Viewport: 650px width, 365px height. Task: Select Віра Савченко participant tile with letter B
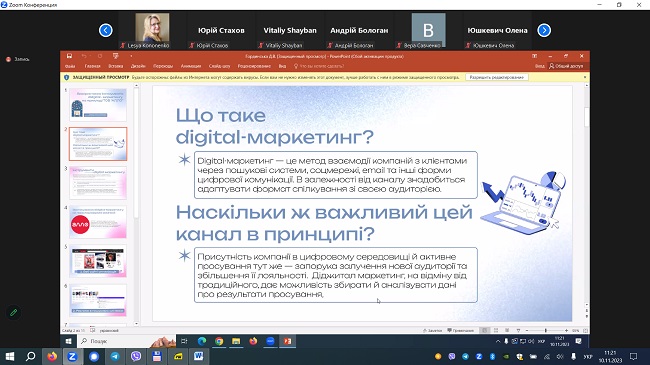pos(428,30)
